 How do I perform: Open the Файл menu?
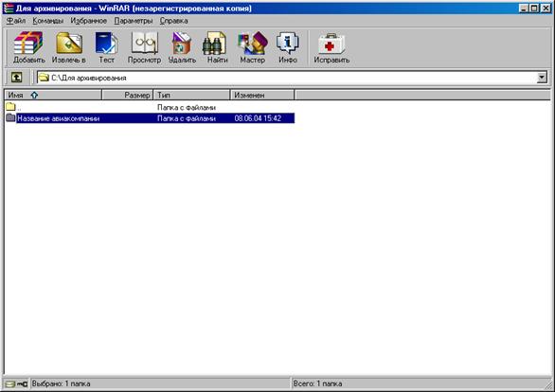(x=16, y=21)
